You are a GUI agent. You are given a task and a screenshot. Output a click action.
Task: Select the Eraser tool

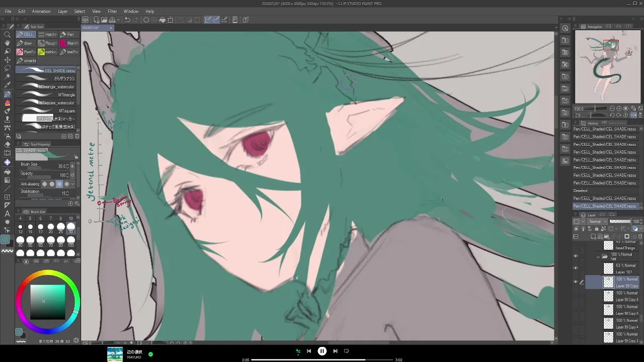(8, 145)
